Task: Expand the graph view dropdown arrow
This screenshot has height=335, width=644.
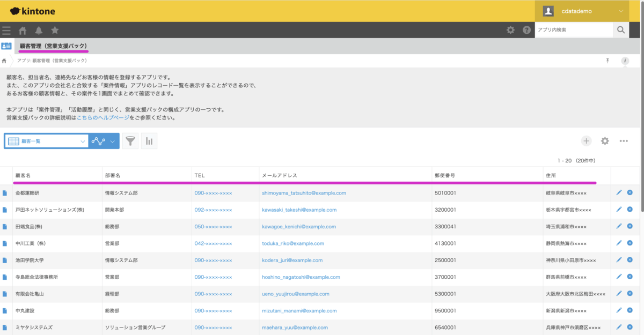Action: [113, 142]
